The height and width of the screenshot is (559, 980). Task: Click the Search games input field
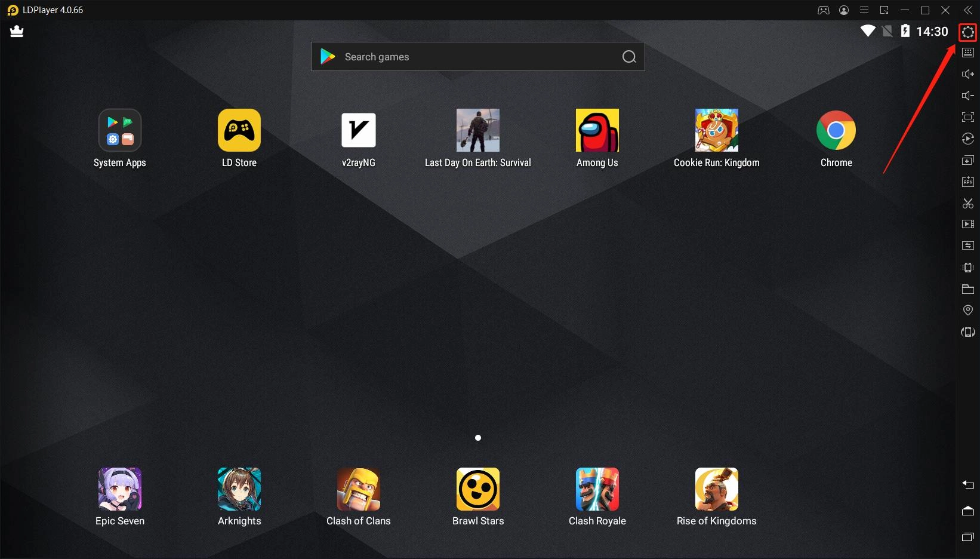click(478, 57)
